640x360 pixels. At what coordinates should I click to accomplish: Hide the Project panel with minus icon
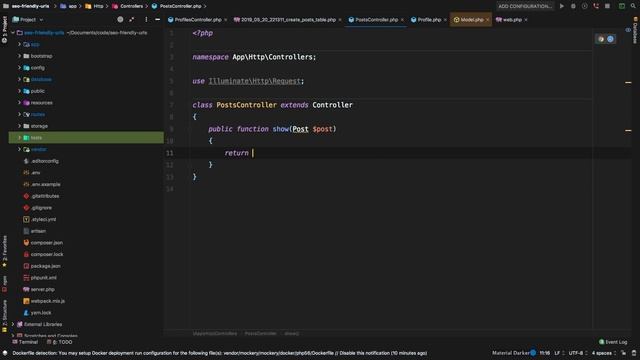click(158, 19)
